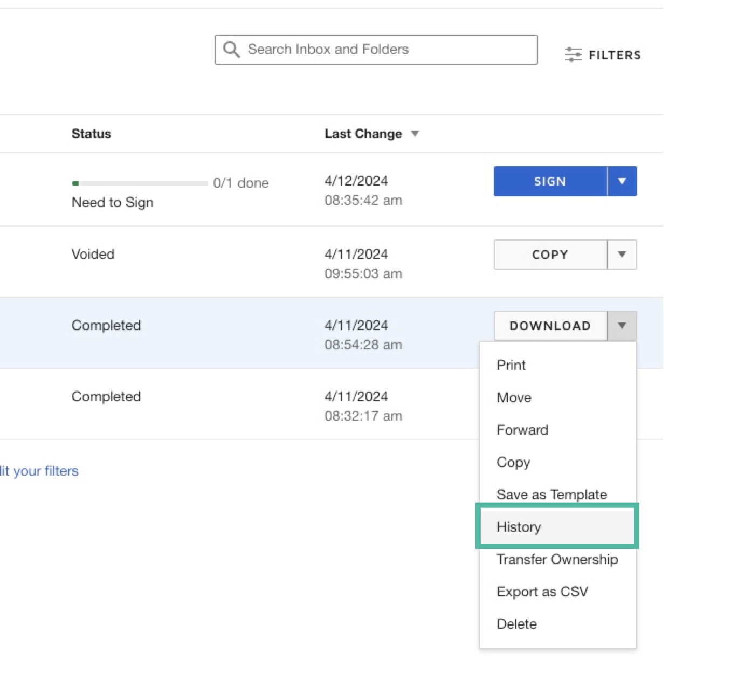Viewport: 731px width, 700px height.
Task: Toggle the Last Change sort arrow
Action: (415, 134)
